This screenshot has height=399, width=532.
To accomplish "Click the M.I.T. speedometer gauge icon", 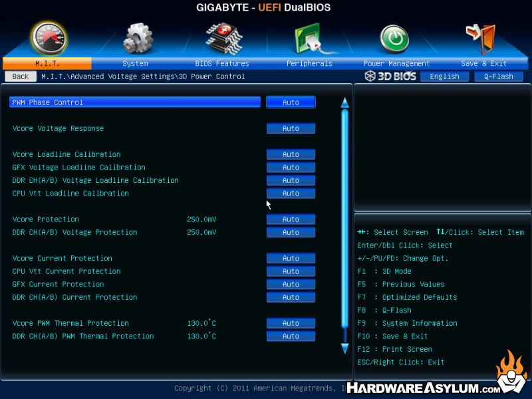I will (x=49, y=39).
